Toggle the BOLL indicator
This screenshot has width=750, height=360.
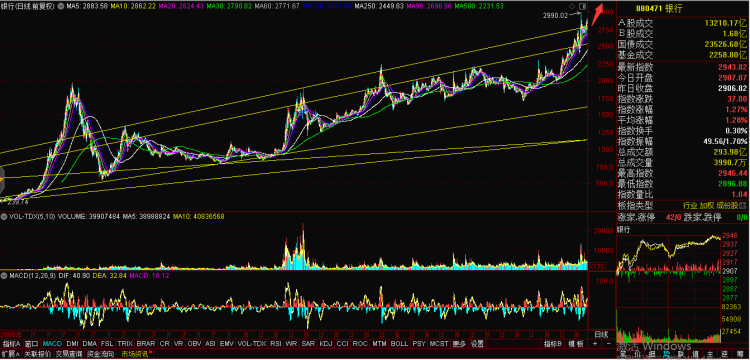(x=399, y=344)
